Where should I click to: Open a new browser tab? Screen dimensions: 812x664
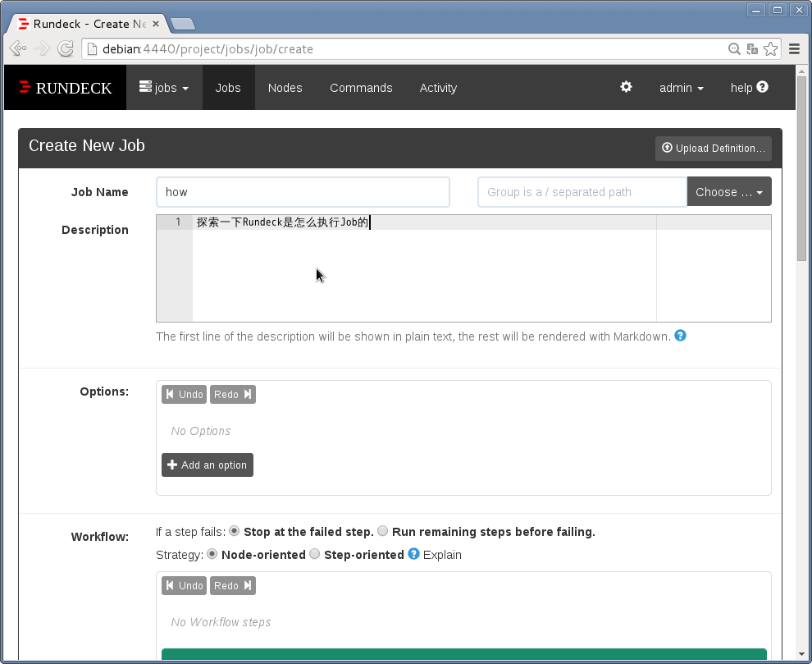click(182, 24)
